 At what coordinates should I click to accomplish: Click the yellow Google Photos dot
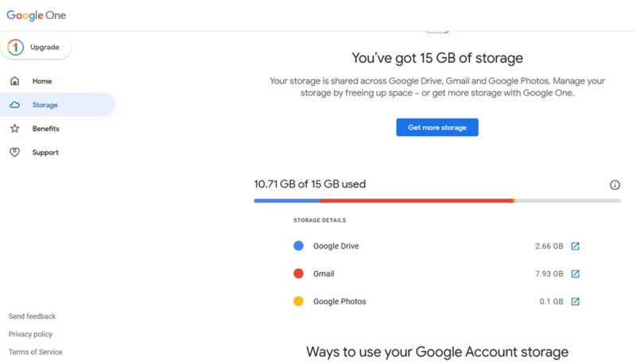pos(299,301)
